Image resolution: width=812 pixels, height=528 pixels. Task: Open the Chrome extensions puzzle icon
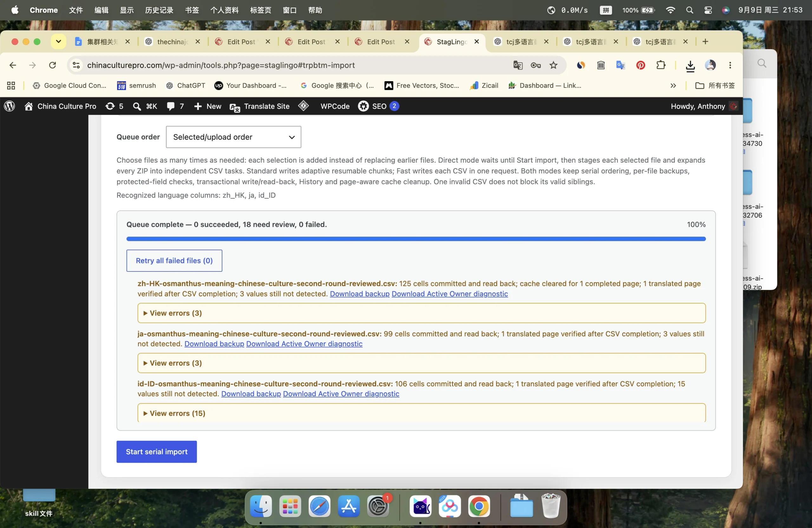(x=660, y=65)
